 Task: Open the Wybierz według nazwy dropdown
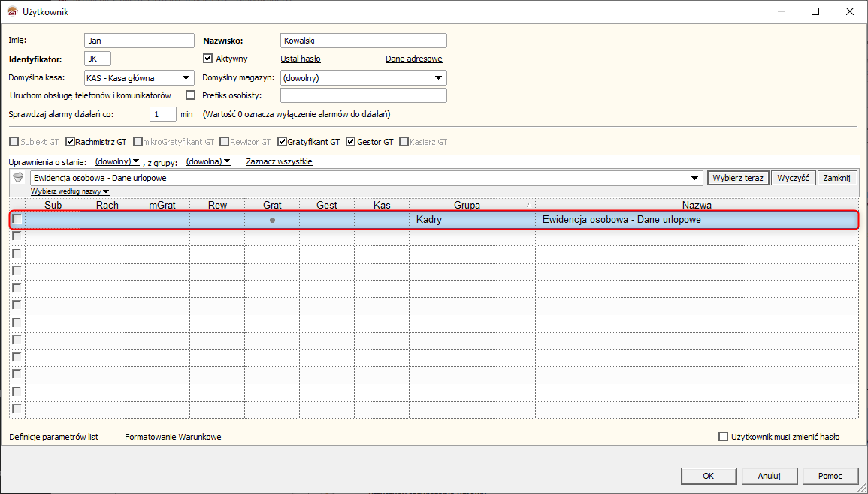pos(70,191)
